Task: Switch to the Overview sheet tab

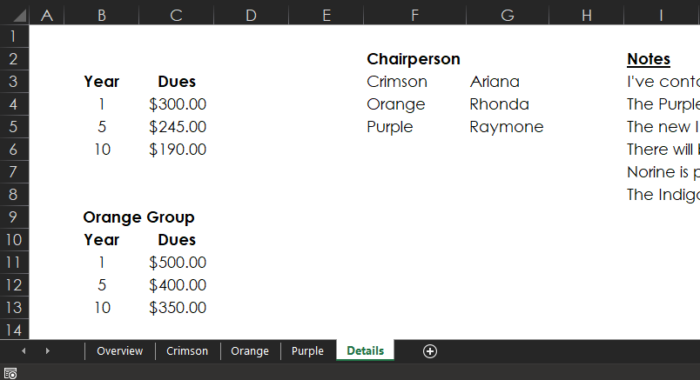Action: (x=120, y=351)
